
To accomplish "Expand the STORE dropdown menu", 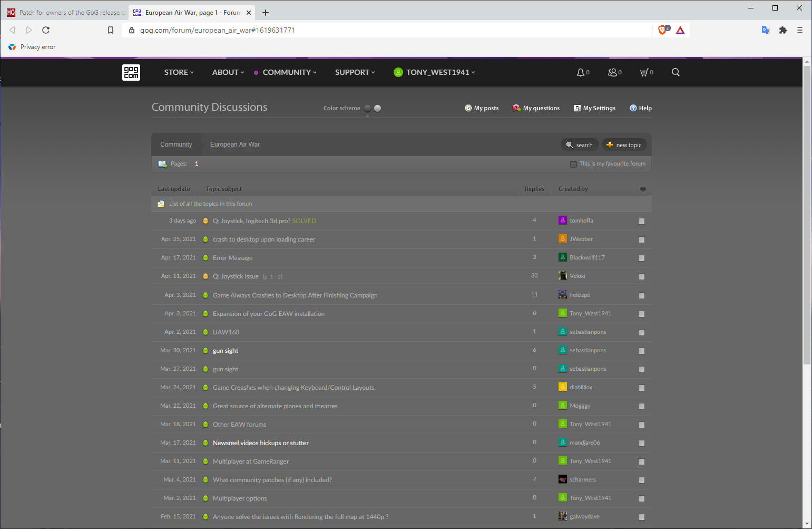I will pyautogui.click(x=179, y=72).
